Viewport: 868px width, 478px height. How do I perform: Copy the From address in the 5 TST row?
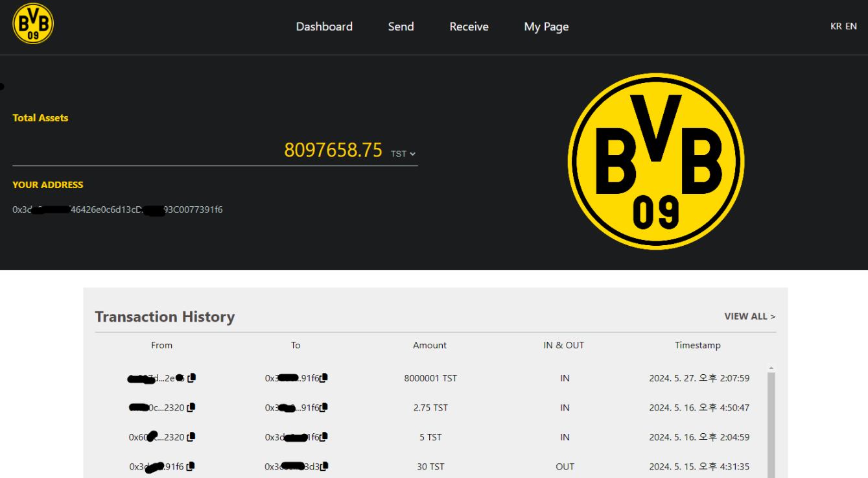191,438
